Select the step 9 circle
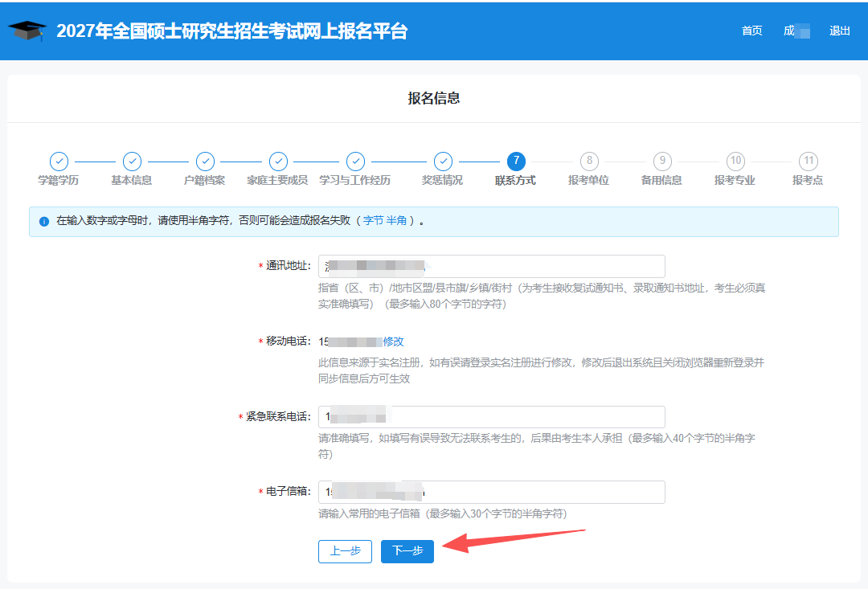868x589 pixels. pos(662,162)
